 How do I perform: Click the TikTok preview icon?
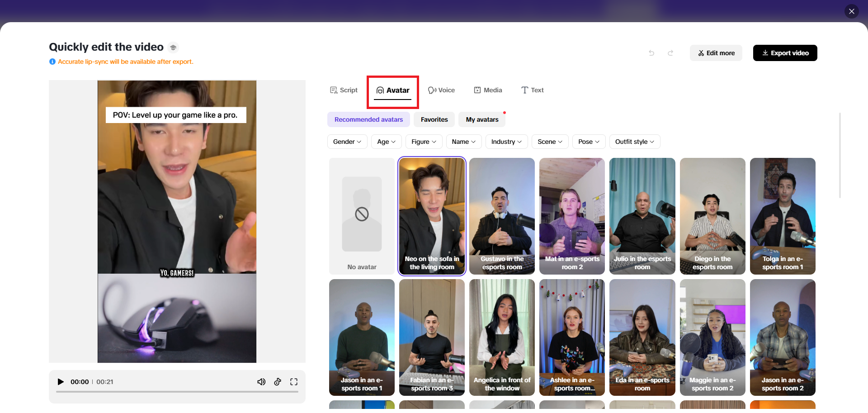pos(278,382)
